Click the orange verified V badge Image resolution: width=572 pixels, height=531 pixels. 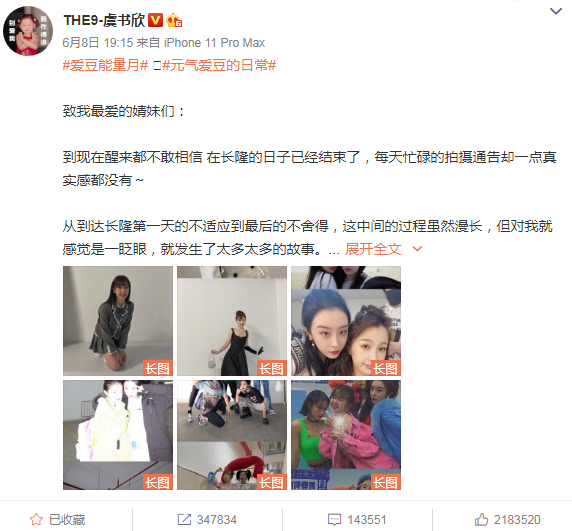pos(156,20)
